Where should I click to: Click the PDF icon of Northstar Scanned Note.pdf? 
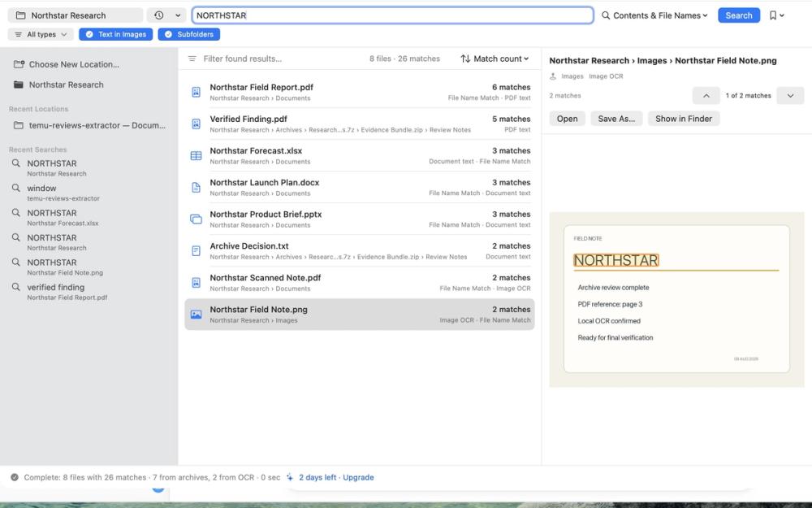(196, 283)
